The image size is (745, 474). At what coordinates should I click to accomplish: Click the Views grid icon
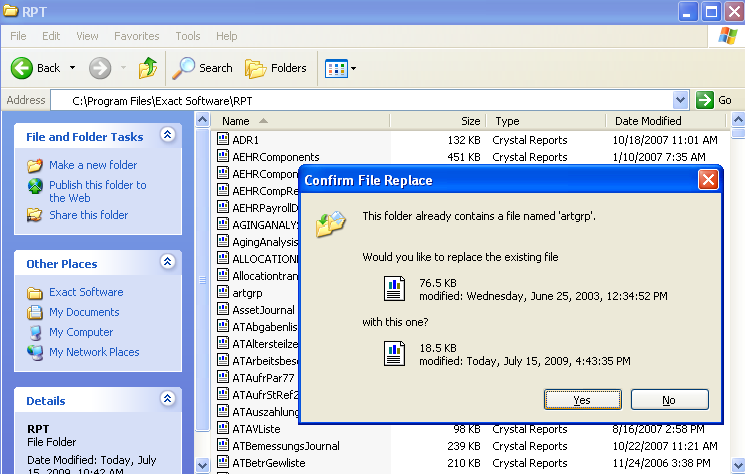tap(336, 68)
